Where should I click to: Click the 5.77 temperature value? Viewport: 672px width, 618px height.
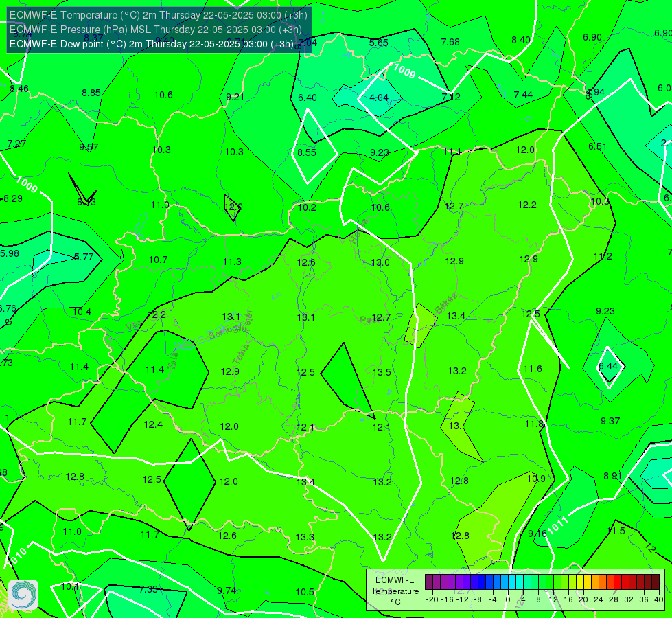pyautogui.click(x=84, y=257)
